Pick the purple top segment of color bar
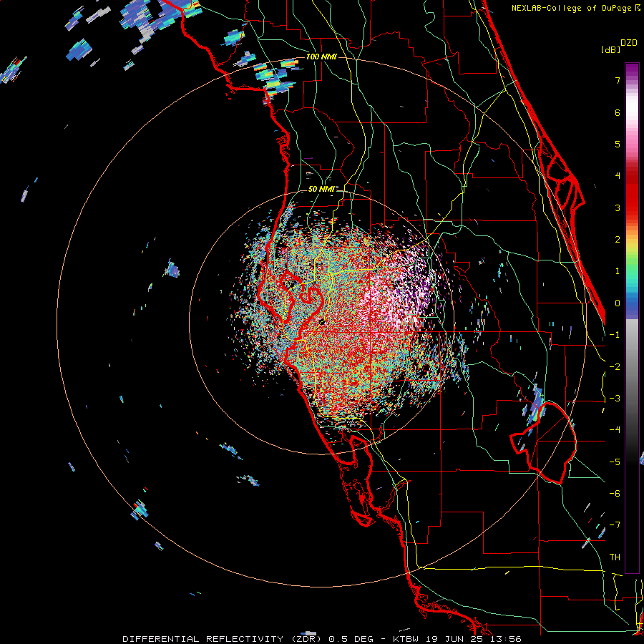 [632, 71]
